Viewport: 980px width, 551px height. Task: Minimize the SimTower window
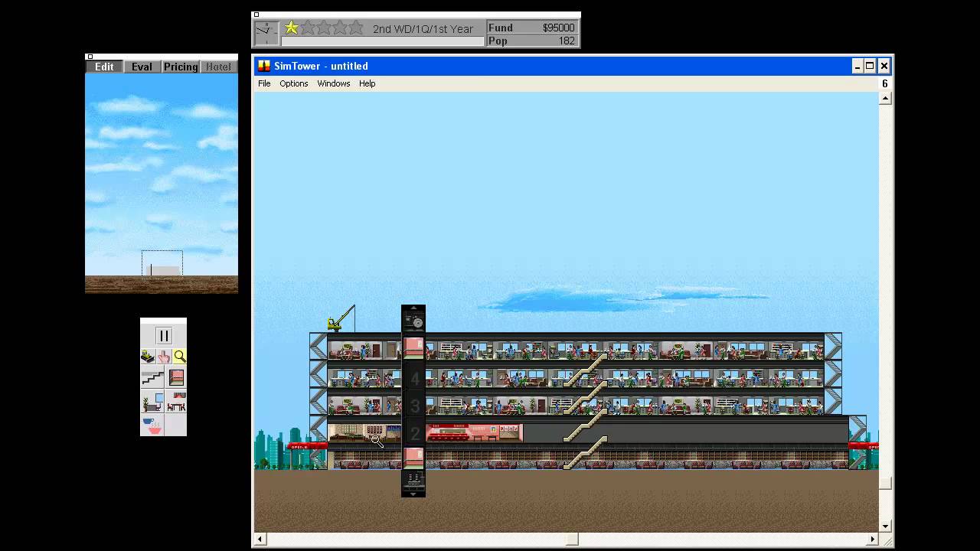pos(857,66)
